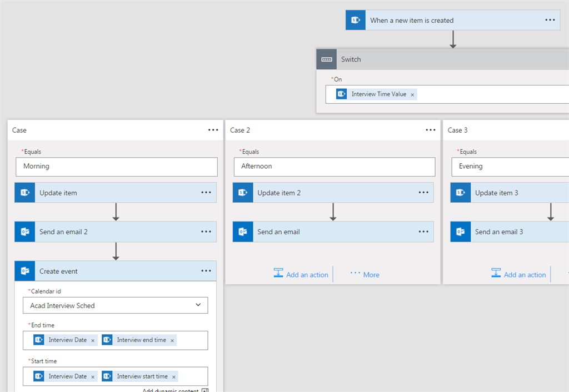Click 'Add an action' in Case 3
Screen dimensions: 569x392
tap(518, 274)
